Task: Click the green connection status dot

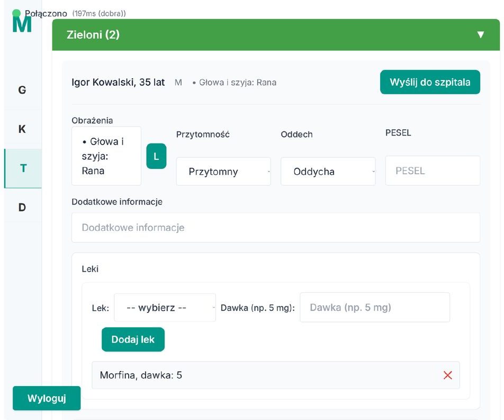Action: coord(16,13)
